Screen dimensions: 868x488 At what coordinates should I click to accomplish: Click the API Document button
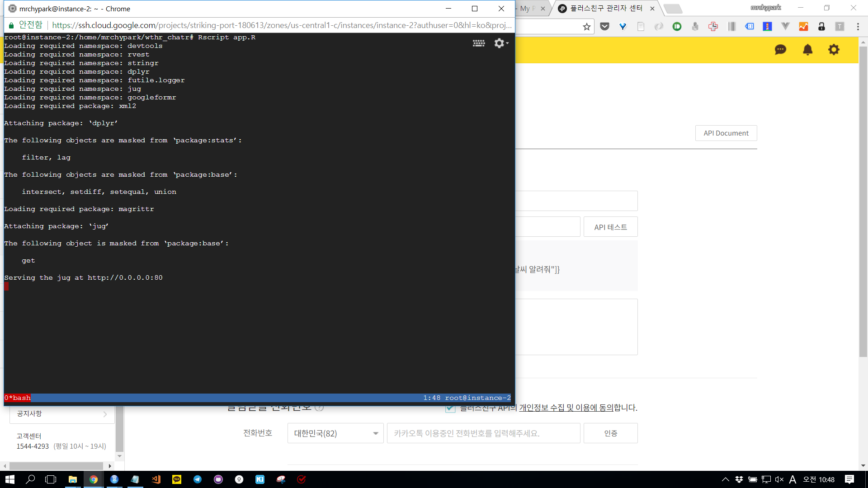pos(726,133)
